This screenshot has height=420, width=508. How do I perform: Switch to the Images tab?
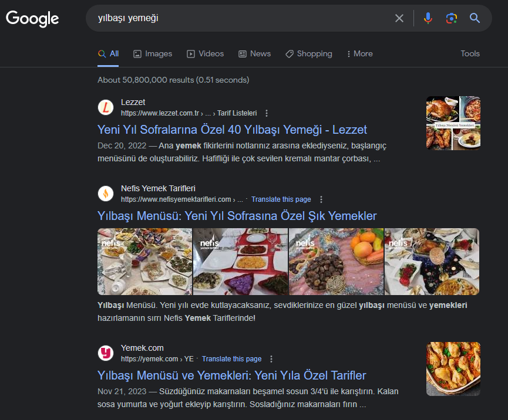pos(153,54)
